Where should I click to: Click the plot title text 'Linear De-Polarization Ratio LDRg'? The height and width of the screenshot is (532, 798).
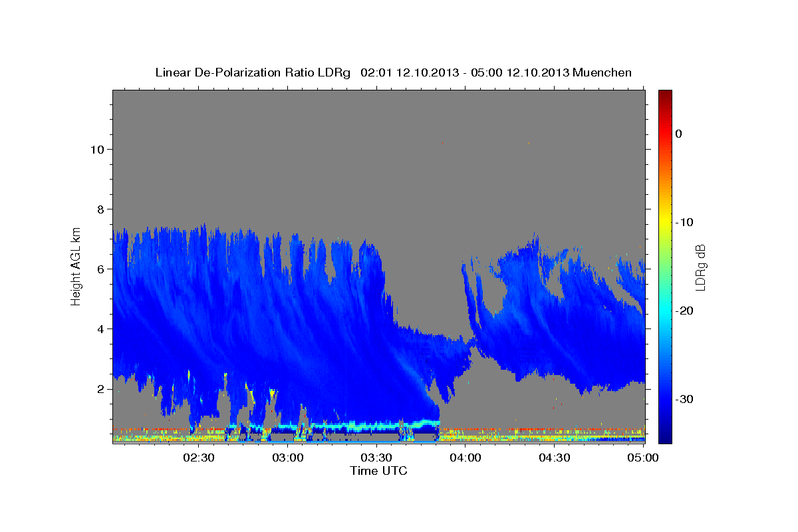pyautogui.click(x=253, y=72)
